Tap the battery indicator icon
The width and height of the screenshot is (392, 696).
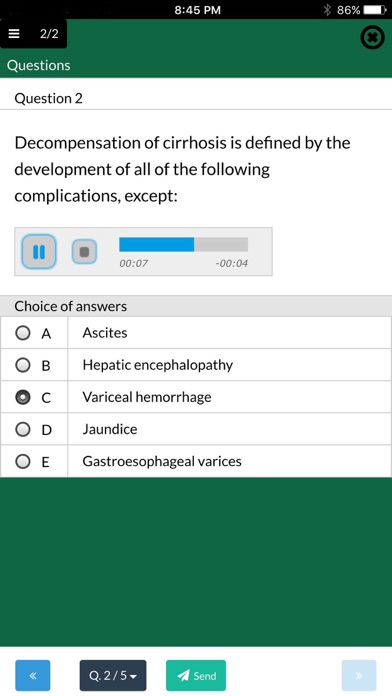click(374, 10)
